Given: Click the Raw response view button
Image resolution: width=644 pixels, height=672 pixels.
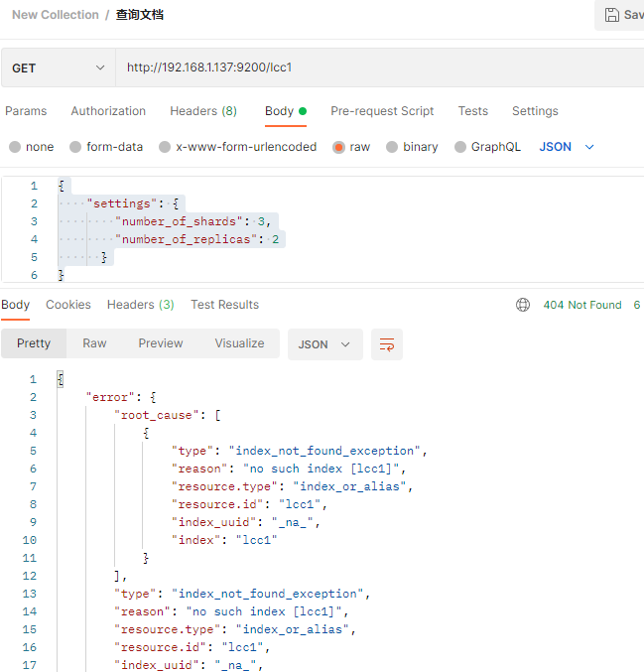Looking at the screenshot, I should [94, 343].
